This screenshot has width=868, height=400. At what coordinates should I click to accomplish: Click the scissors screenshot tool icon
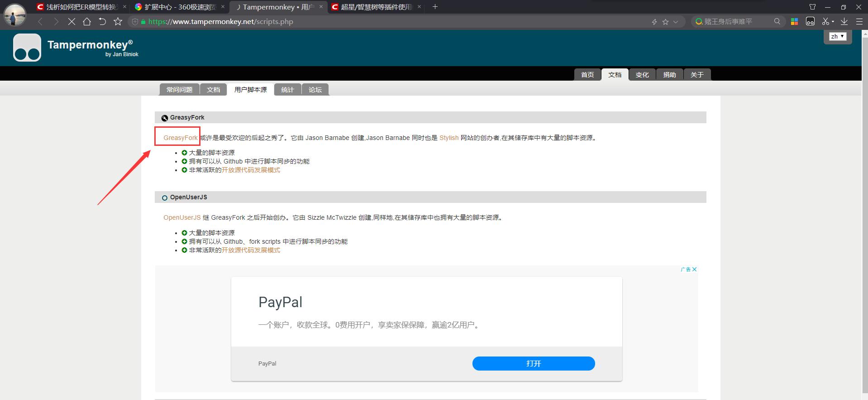click(825, 21)
